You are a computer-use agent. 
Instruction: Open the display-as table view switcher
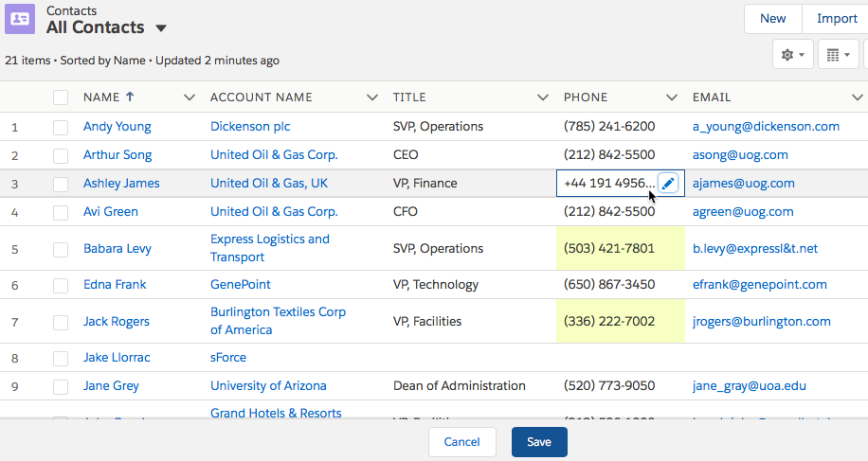click(x=838, y=55)
